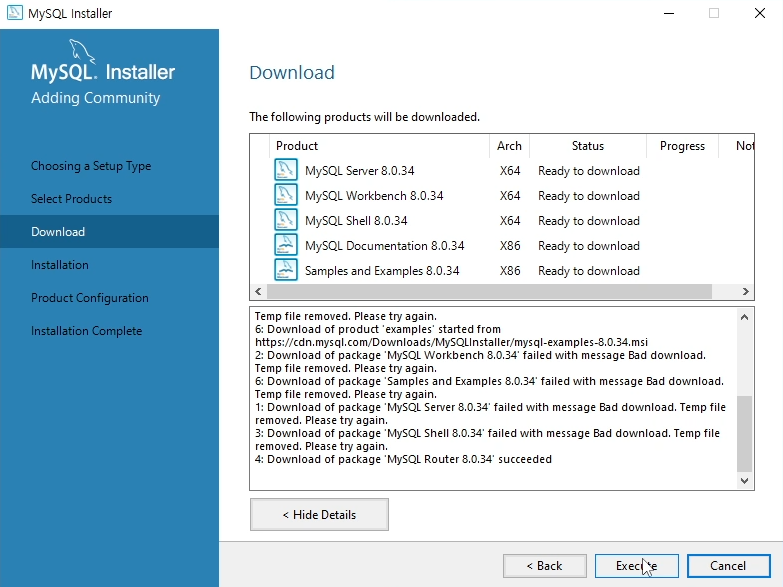Click Ready to download for Samples and Examples
This screenshot has width=783, height=587.
589,271
